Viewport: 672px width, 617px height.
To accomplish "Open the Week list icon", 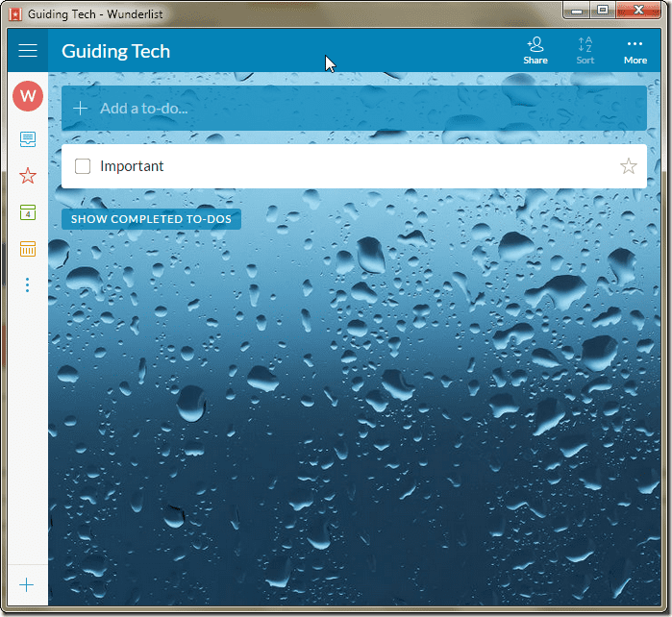I will 28,249.
